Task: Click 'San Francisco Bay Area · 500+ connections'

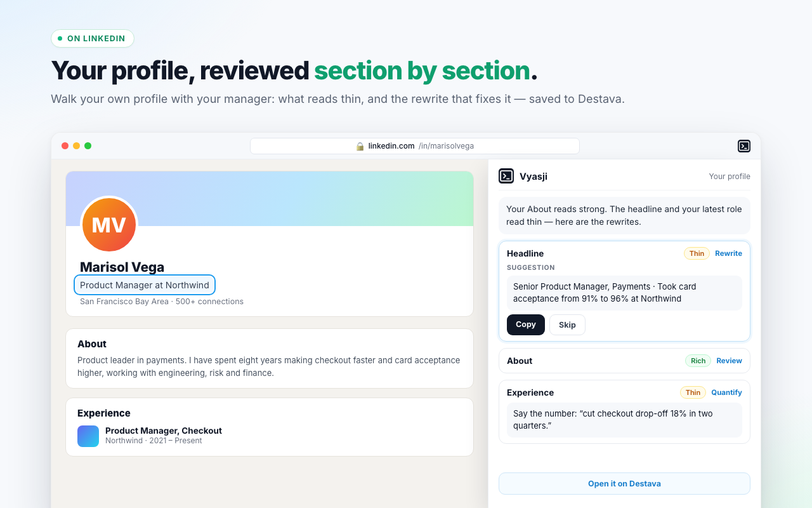Action: point(162,302)
